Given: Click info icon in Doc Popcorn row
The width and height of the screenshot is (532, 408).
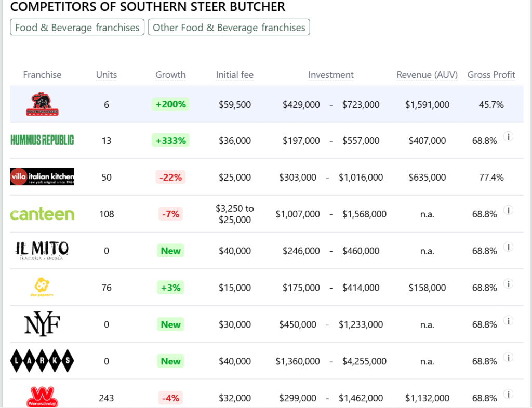Looking at the screenshot, I should click(x=509, y=284).
